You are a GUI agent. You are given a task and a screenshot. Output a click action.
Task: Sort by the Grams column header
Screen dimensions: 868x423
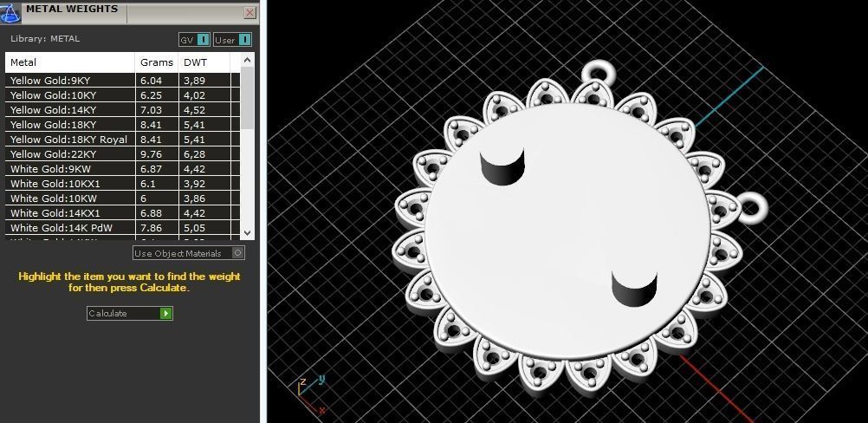(157, 62)
